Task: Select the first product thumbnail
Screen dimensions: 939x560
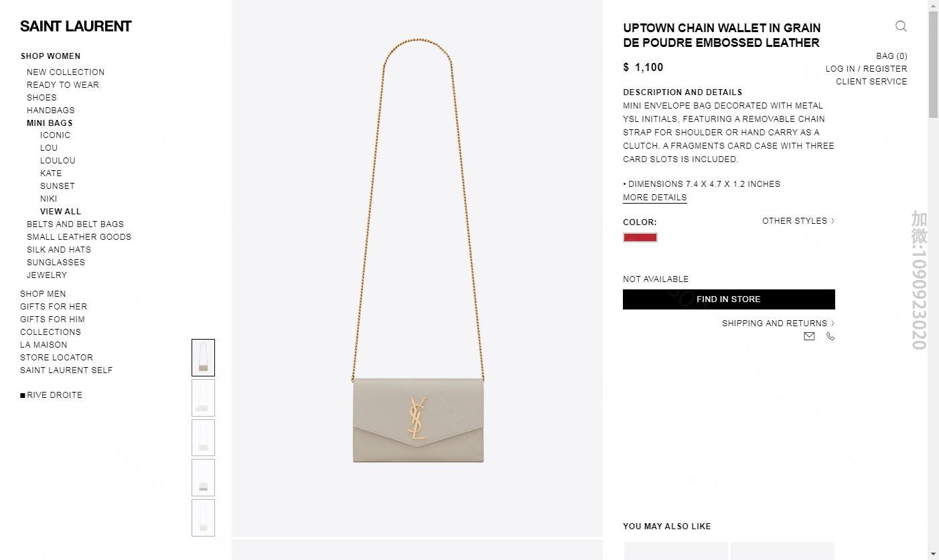Action: coord(203,358)
